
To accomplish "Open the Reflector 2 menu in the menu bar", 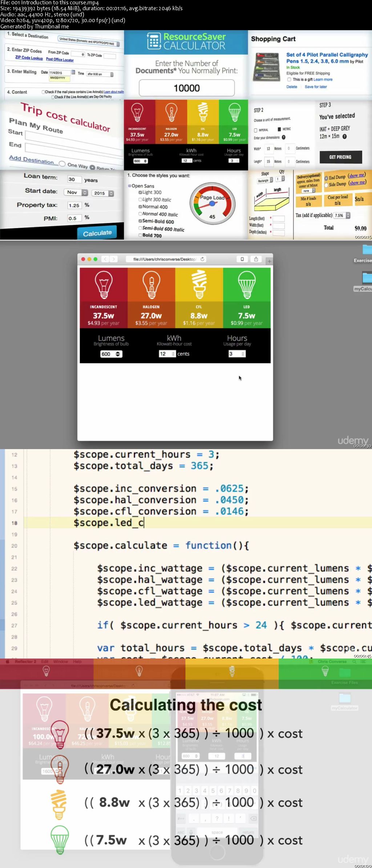I will coord(25,661).
